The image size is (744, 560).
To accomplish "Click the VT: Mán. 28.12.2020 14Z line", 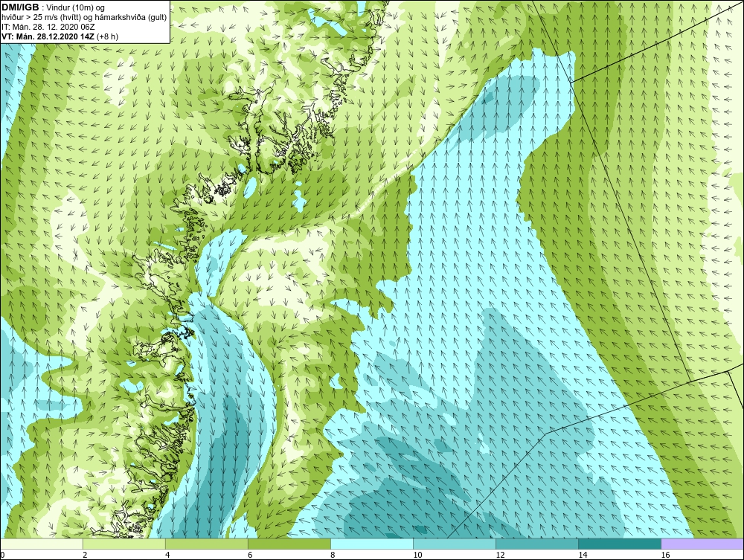I will click(60, 36).
